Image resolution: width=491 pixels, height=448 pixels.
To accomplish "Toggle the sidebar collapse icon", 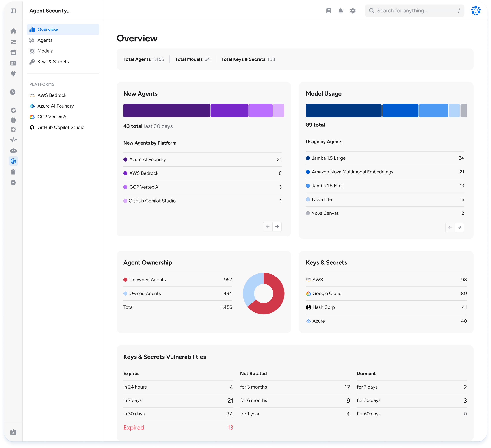I will click(x=13, y=11).
